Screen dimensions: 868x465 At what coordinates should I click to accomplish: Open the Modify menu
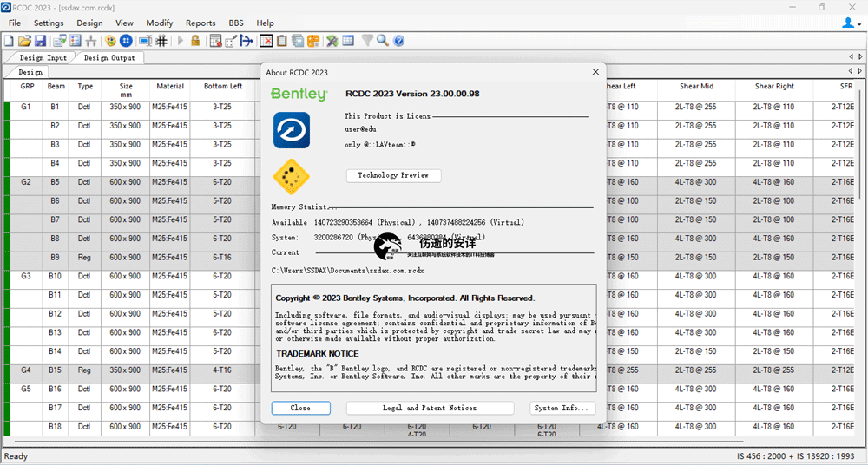coord(160,23)
